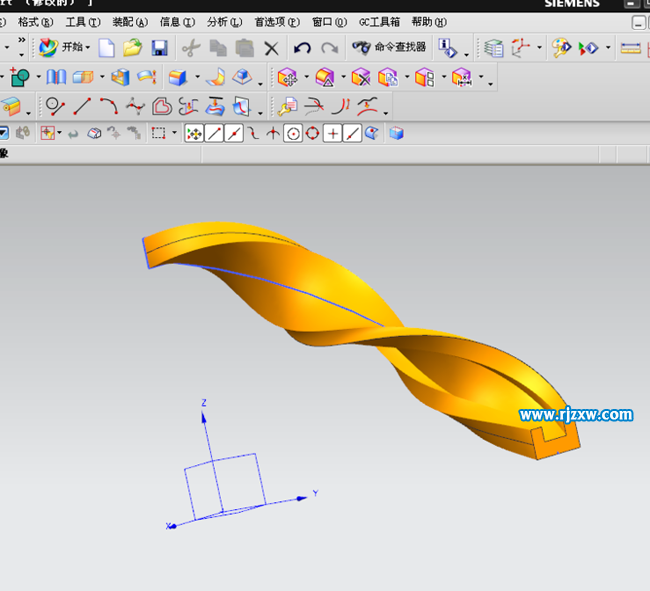The height and width of the screenshot is (591, 650).
Task: Expand the WCS orientation dropdown arrow
Action: pos(540,47)
